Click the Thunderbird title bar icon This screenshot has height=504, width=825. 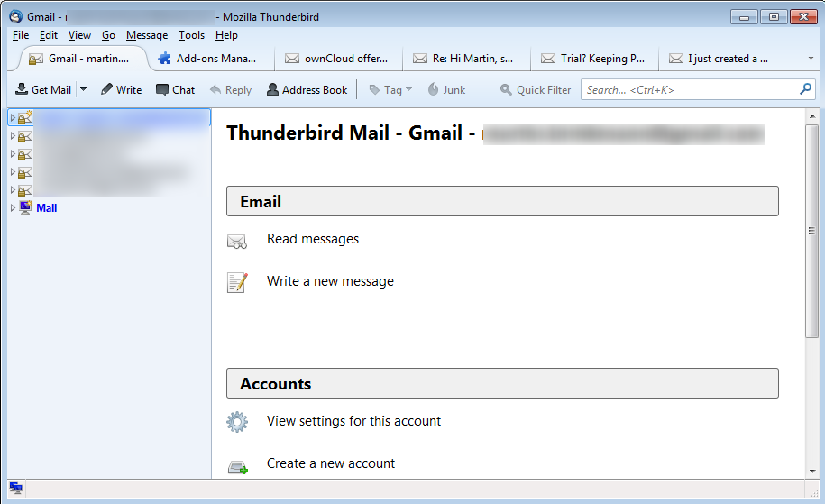pos(16,16)
